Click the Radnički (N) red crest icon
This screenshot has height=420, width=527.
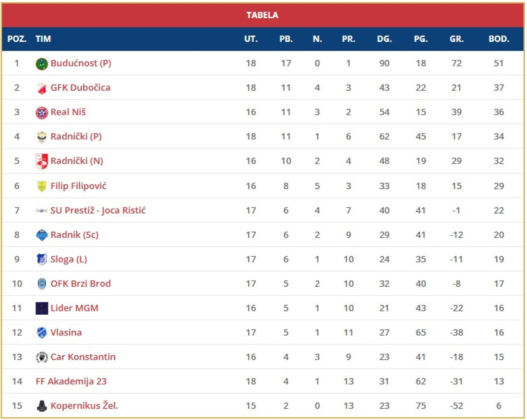(x=42, y=161)
